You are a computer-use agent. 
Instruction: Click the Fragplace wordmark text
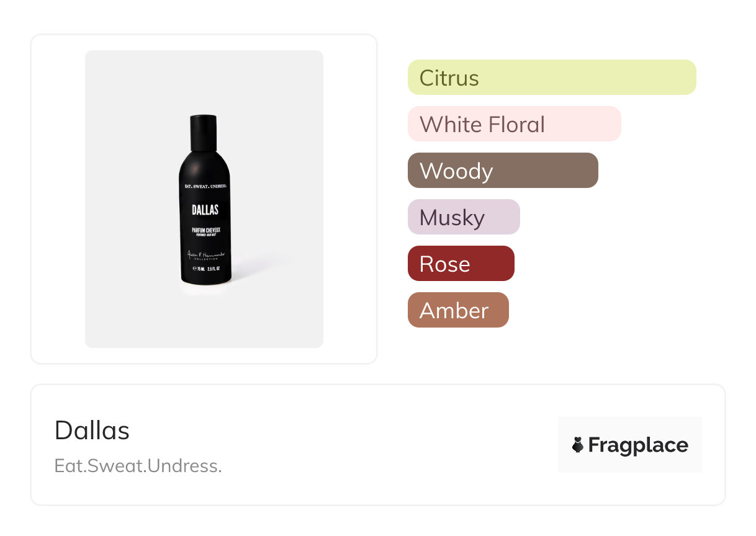pyautogui.click(x=638, y=445)
